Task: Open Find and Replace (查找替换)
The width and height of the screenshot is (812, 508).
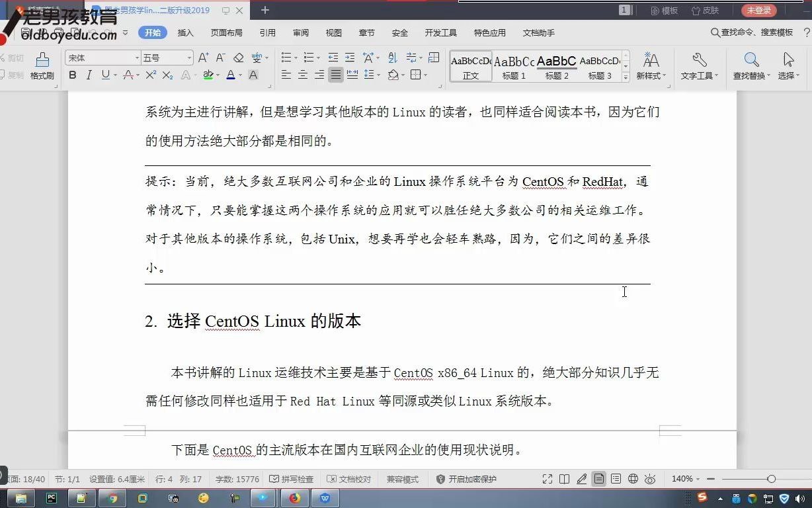Action: pos(752,65)
